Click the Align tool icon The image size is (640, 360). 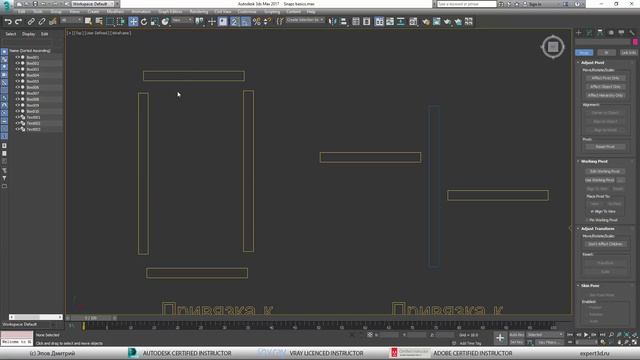point(344,22)
